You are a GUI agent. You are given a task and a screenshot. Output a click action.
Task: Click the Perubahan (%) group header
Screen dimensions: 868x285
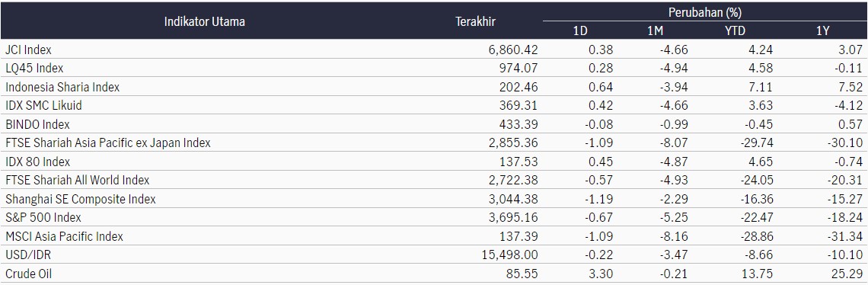pos(705,11)
